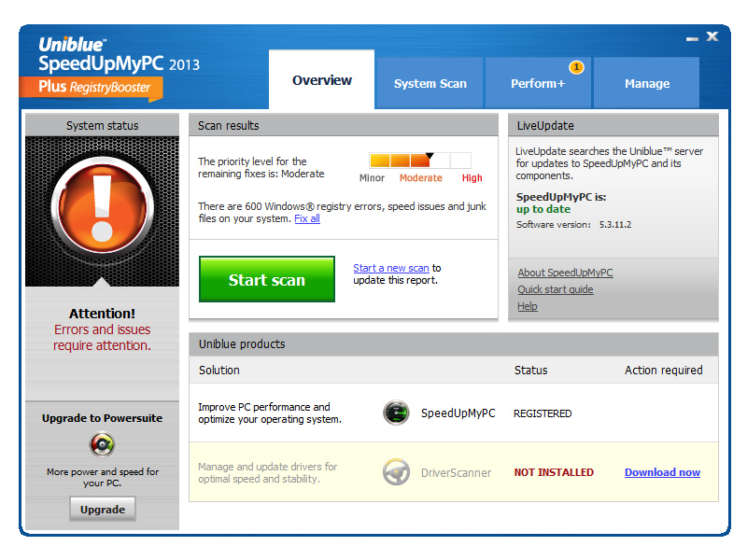
Task: Click the LiveUpdate panel header
Action: click(x=613, y=125)
